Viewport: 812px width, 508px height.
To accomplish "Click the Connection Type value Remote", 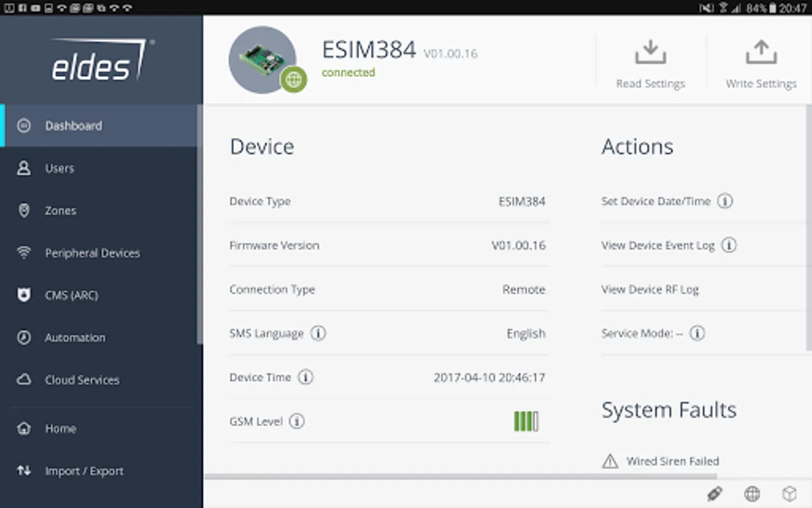I will [x=524, y=289].
